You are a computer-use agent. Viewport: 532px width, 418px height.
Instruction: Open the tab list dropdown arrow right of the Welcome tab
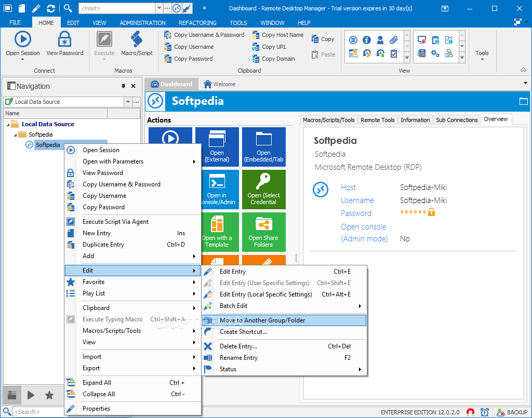coord(525,83)
